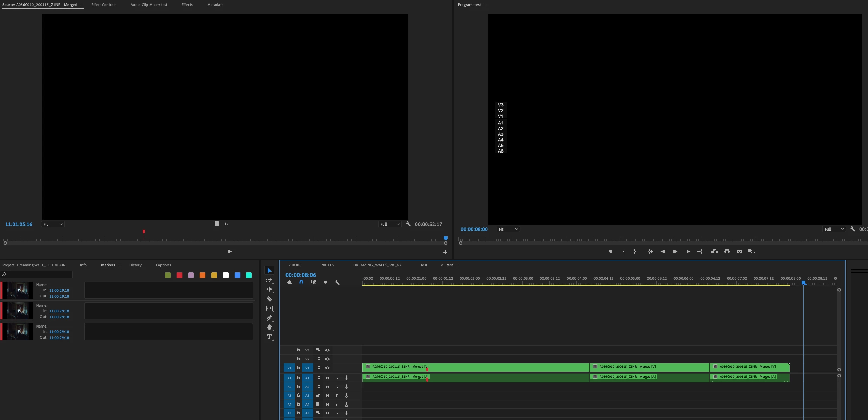Select the Hand tool
This screenshot has width=868, height=420.
coord(269,328)
